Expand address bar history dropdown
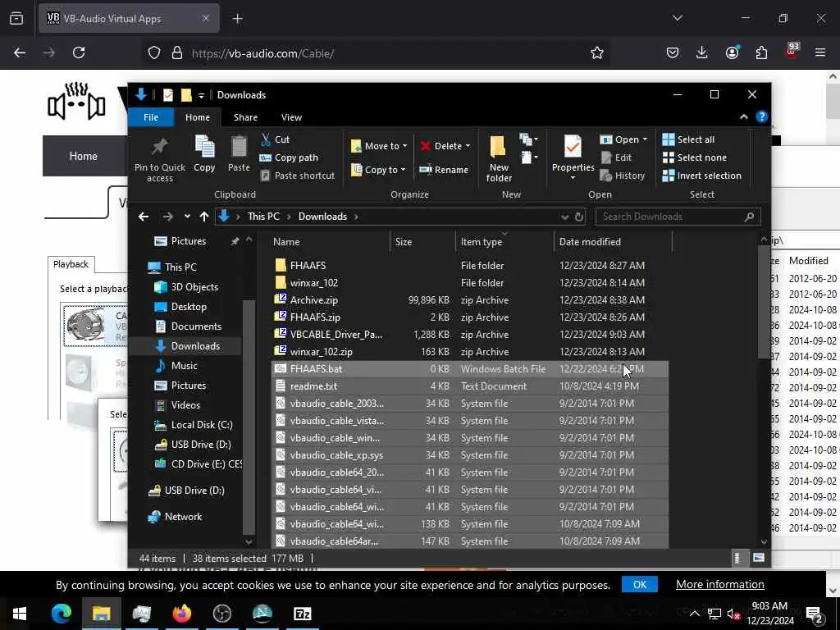 564,217
